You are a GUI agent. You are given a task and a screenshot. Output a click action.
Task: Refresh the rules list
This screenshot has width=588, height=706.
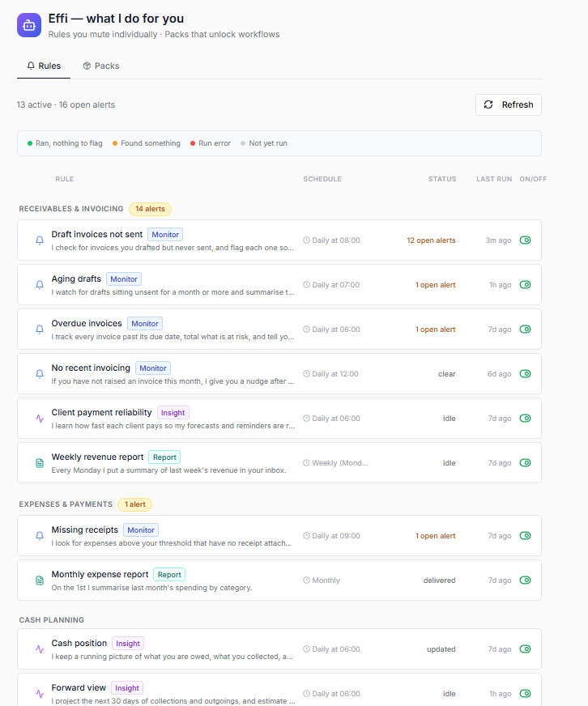(x=509, y=104)
